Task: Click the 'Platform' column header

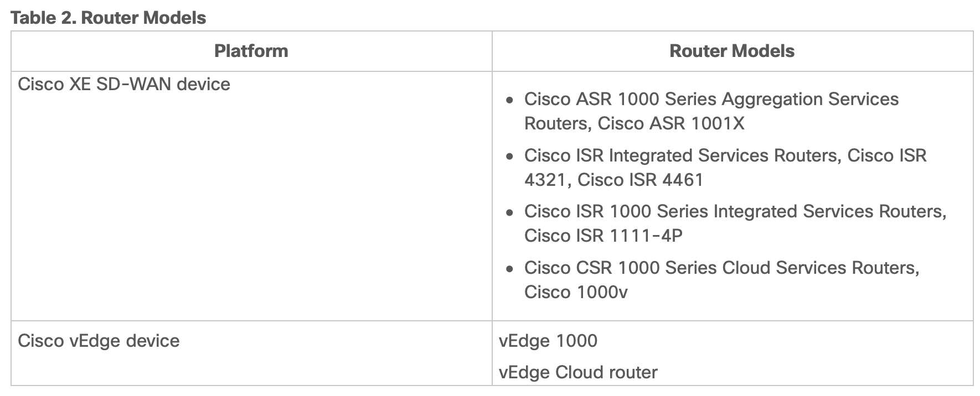Action: (x=251, y=51)
